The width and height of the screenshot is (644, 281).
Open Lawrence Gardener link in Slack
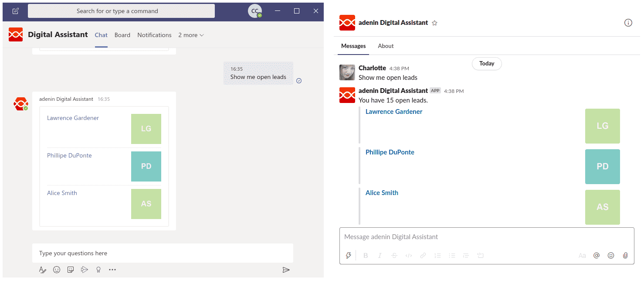tap(394, 112)
